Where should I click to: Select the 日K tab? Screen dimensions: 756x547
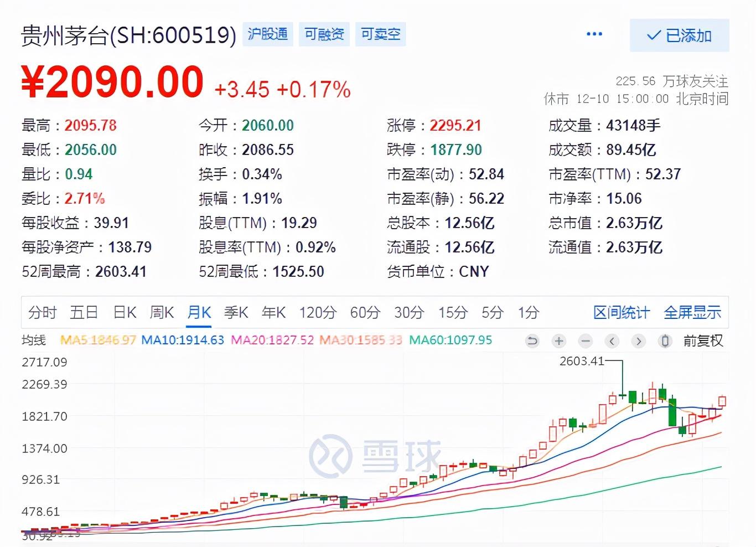pos(125,313)
